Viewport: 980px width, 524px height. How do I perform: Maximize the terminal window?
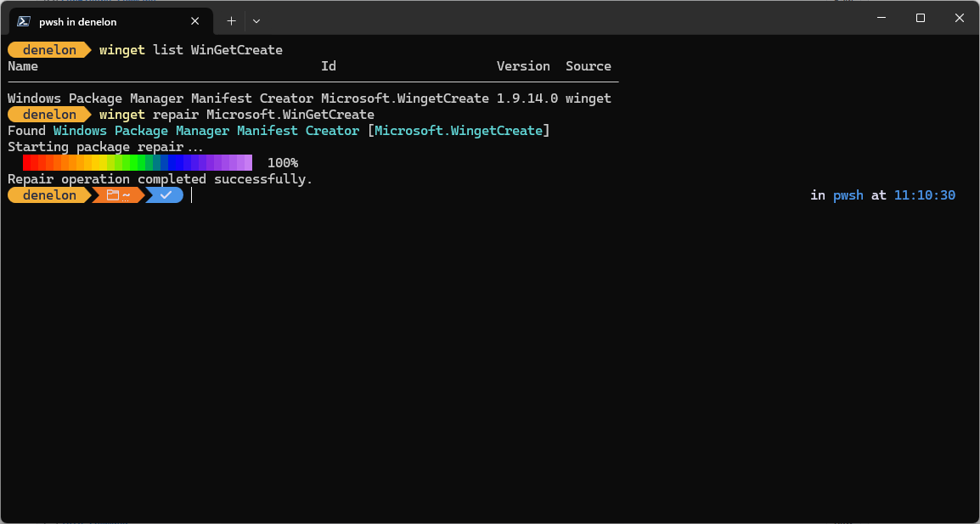pyautogui.click(x=920, y=18)
